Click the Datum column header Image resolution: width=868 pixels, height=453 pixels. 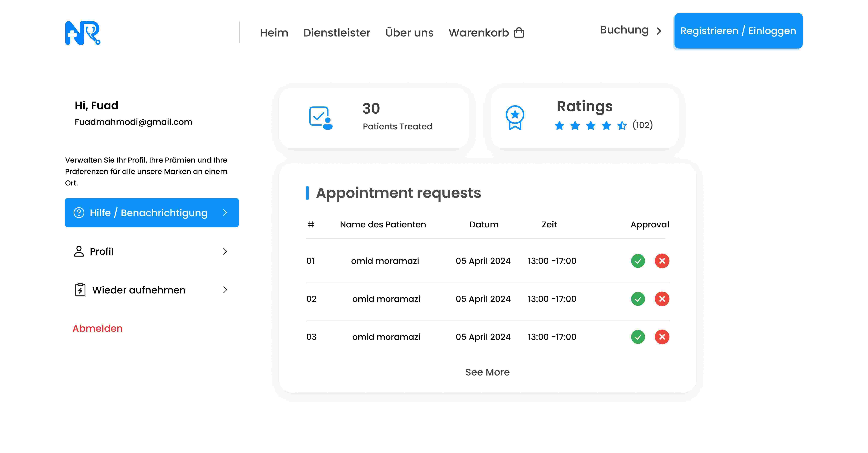pyautogui.click(x=484, y=225)
